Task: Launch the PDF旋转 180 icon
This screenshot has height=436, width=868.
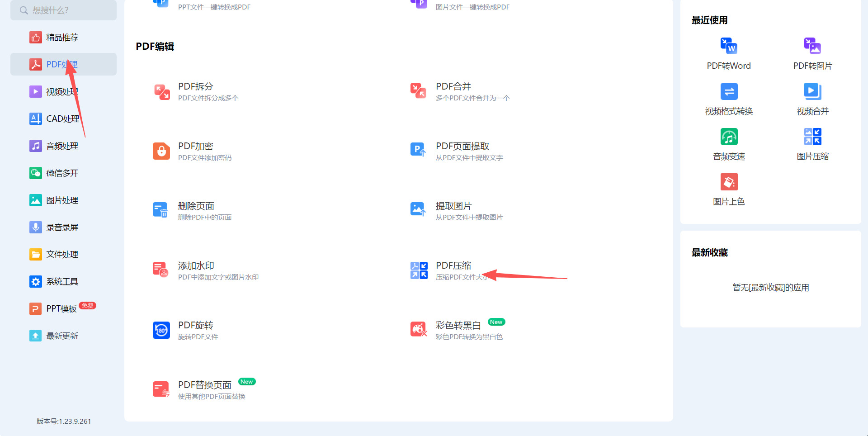Action: [x=161, y=330]
